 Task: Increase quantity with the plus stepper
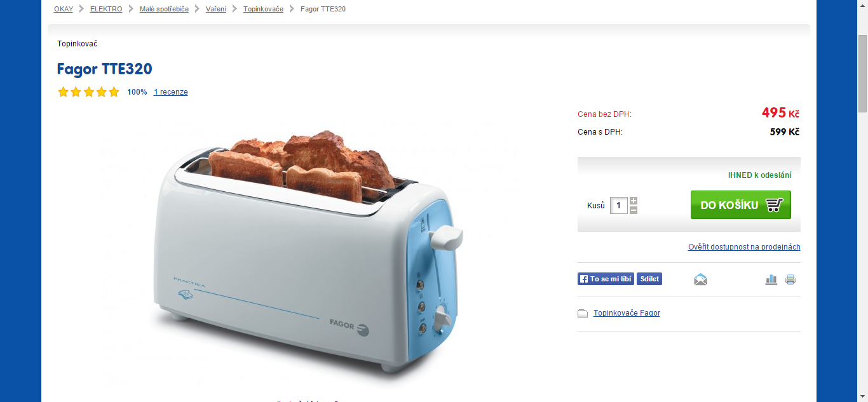point(634,201)
